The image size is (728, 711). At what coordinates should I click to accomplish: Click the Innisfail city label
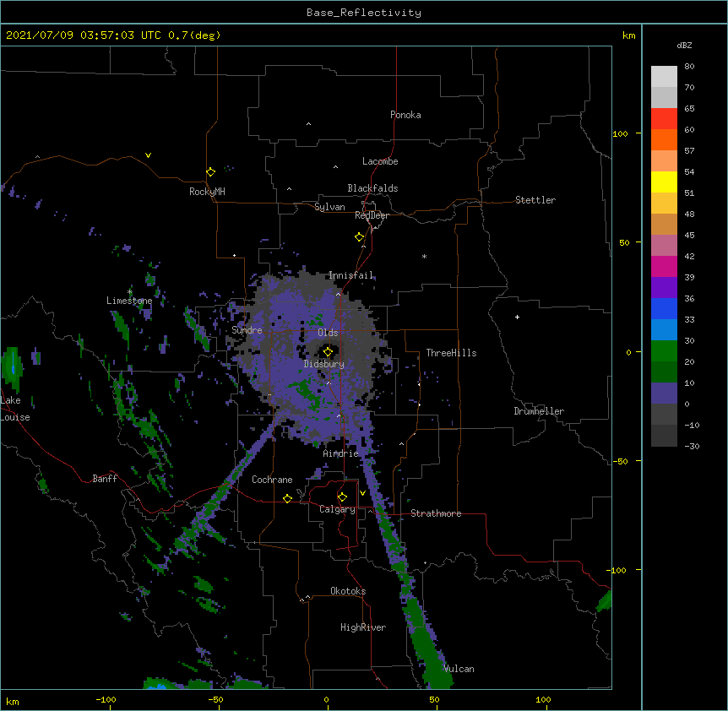pyautogui.click(x=351, y=275)
